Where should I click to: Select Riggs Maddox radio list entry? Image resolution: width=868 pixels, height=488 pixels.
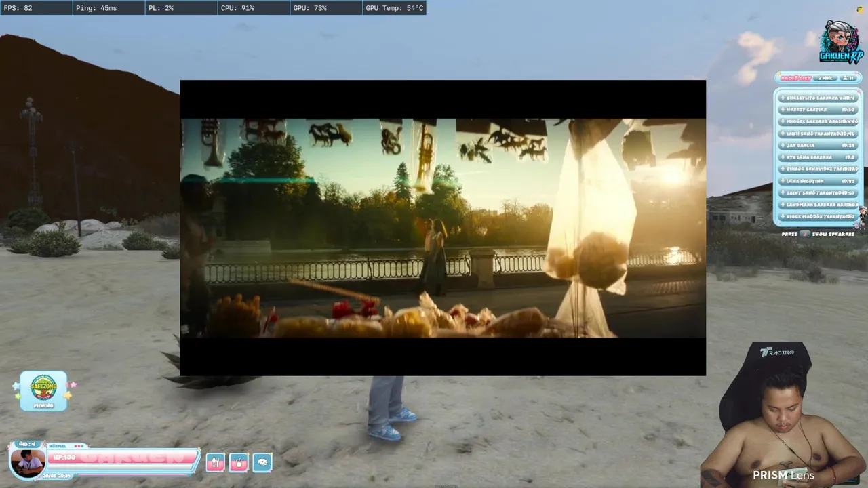point(818,216)
